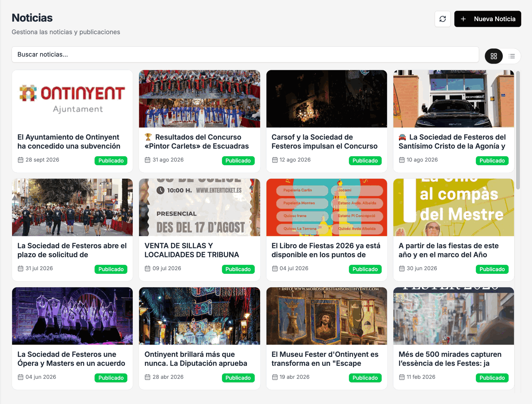532x404 pixels.
Task: Open the Concurso Pintor Carlets parade thumbnail
Action: click(x=199, y=99)
